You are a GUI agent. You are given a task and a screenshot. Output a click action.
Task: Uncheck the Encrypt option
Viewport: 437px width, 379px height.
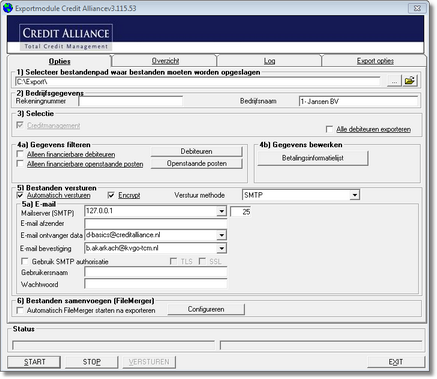[111, 195]
